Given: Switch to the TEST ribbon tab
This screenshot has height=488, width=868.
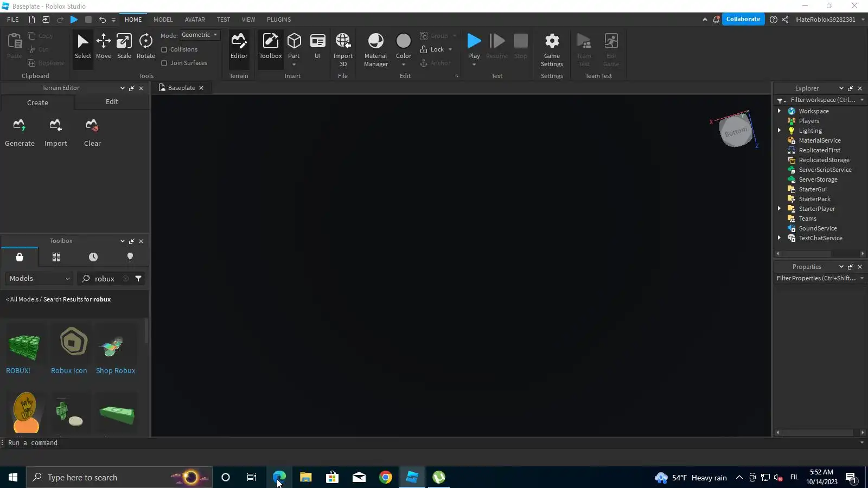Looking at the screenshot, I should [224, 20].
